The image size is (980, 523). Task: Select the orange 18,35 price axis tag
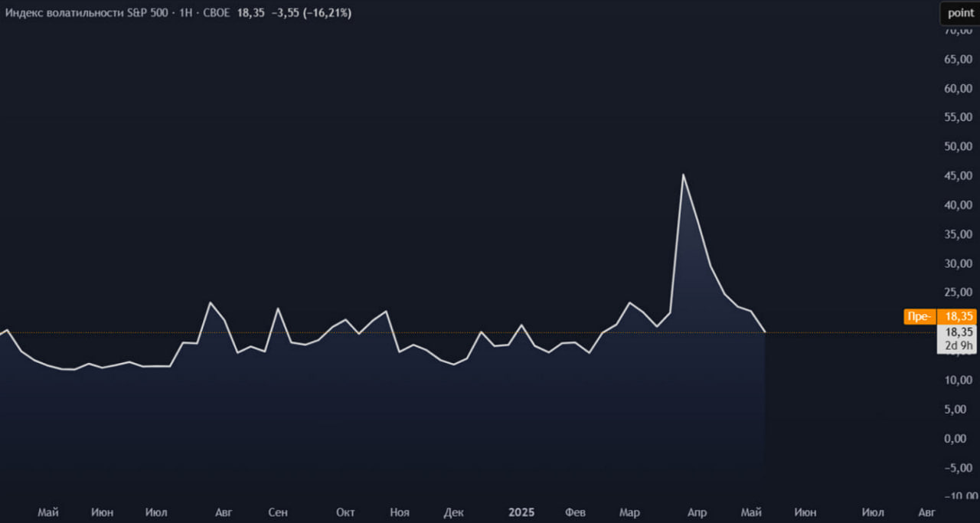[958, 317]
